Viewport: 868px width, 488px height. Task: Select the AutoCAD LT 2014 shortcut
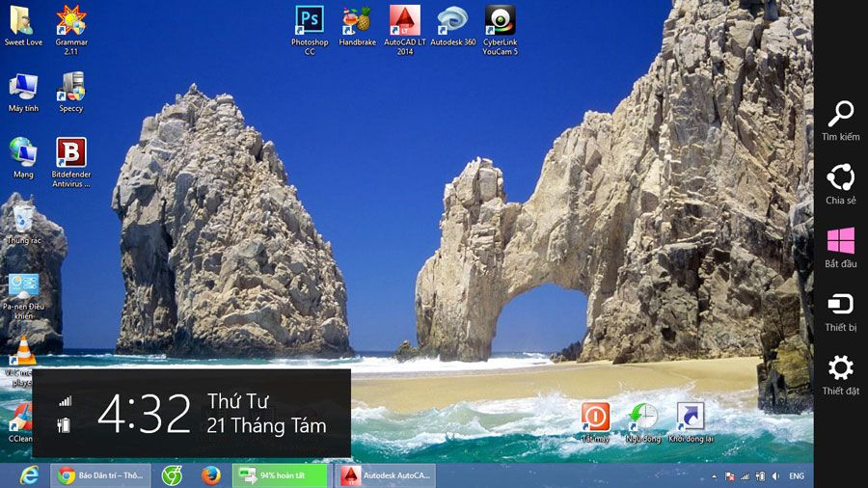pos(404,21)
